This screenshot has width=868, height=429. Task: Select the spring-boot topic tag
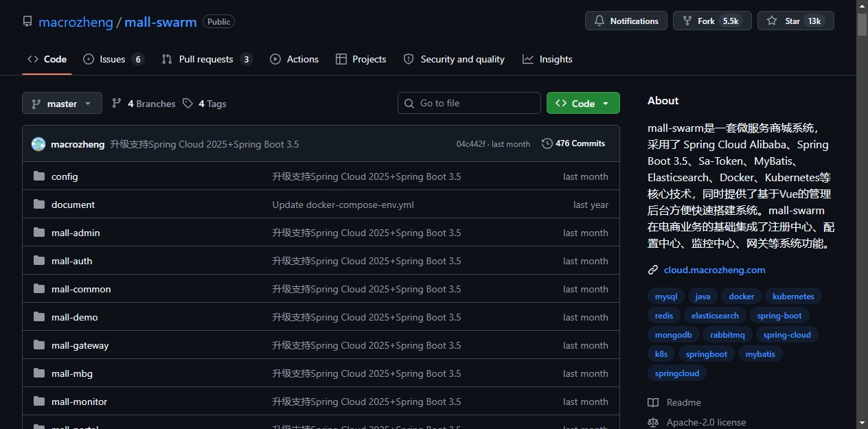pyautogui.click(x=779, y=316)
